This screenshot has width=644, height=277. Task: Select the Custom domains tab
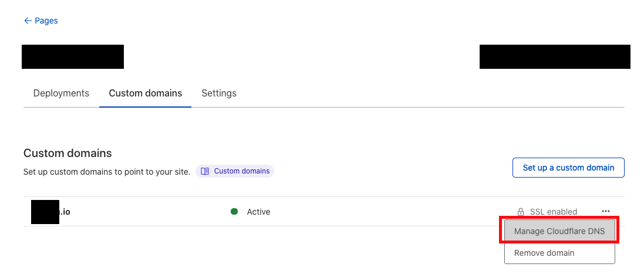146,93
